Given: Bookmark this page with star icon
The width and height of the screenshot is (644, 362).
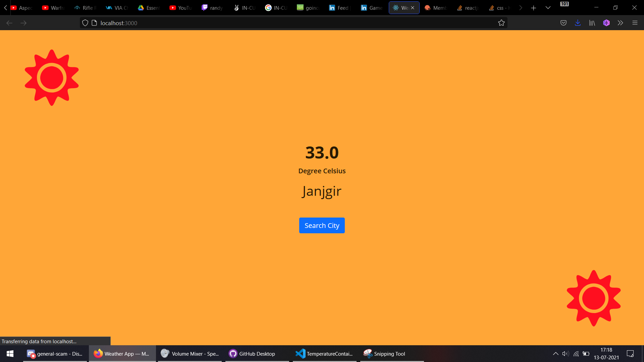Looking at the screenshot, I should click(501, 23).
